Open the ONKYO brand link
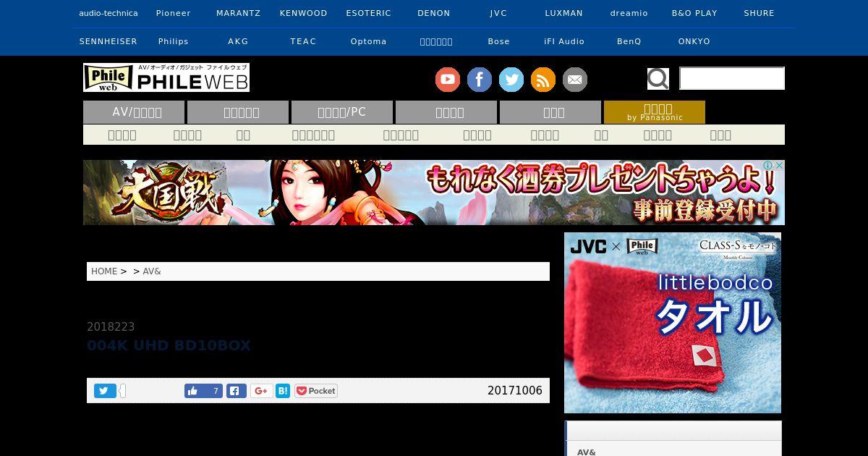 pos(694,41)
